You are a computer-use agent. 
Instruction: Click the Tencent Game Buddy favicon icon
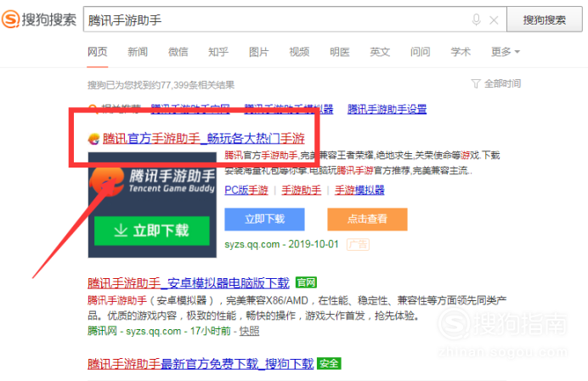click(x=93, y=139)
